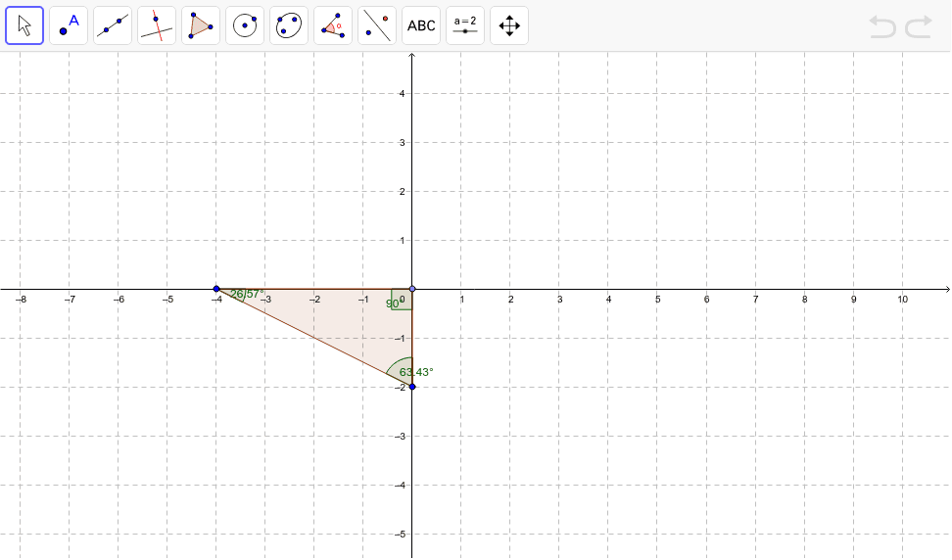Select the triangle vertex at the origin

coord(412,289)
